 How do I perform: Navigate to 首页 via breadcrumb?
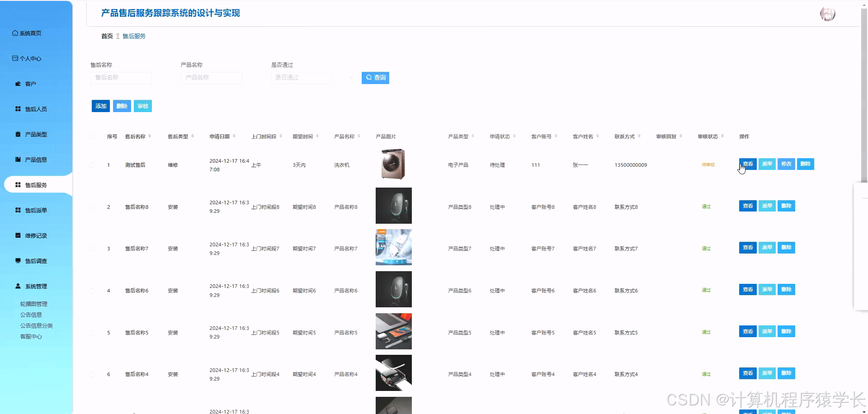(x=107, y=36)
